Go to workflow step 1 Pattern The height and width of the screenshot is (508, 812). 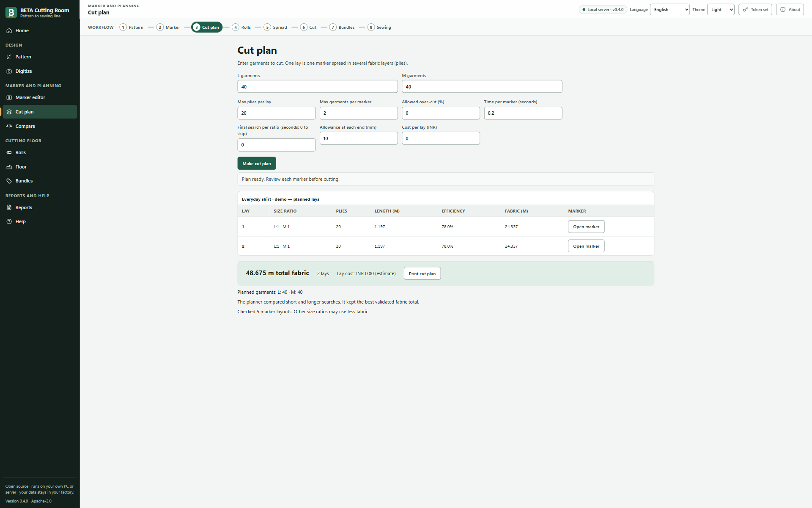(132, 27)
